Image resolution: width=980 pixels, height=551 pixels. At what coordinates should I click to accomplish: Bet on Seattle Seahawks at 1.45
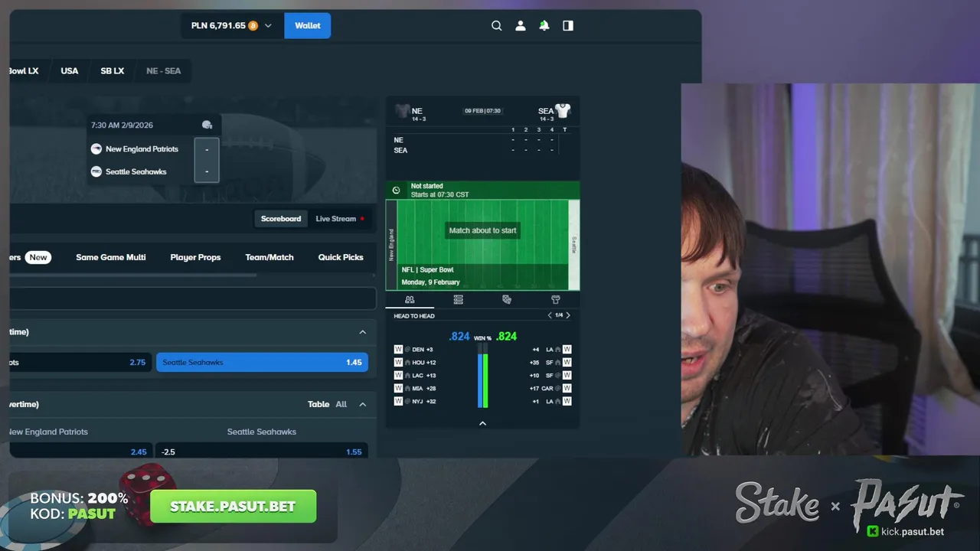[x=262, y=362]
